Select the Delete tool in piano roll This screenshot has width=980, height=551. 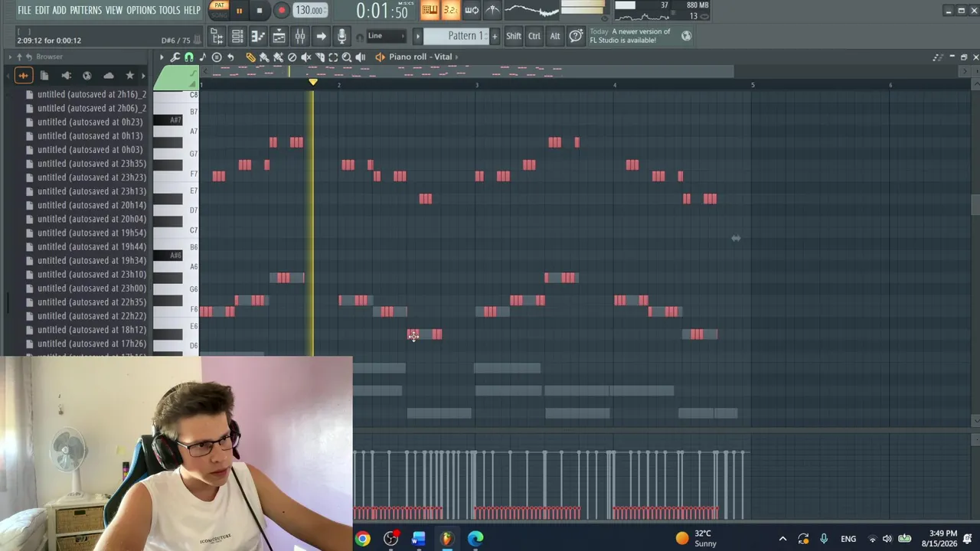click(292, 57)
